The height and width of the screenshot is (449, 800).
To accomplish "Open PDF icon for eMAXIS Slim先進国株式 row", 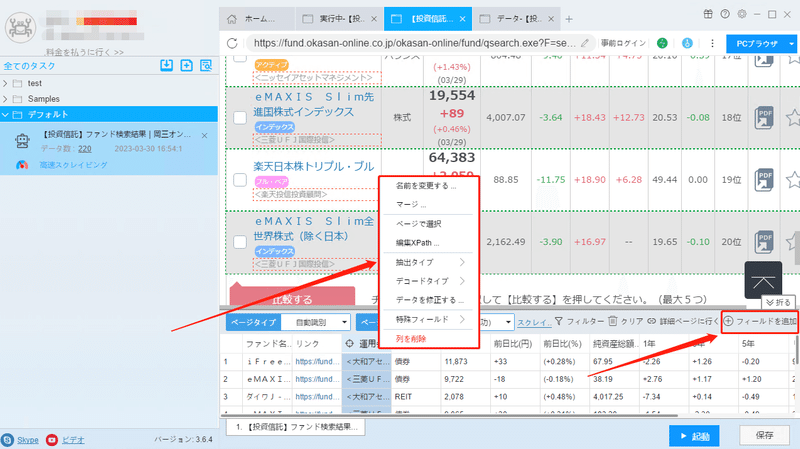I will click(764, 117).
